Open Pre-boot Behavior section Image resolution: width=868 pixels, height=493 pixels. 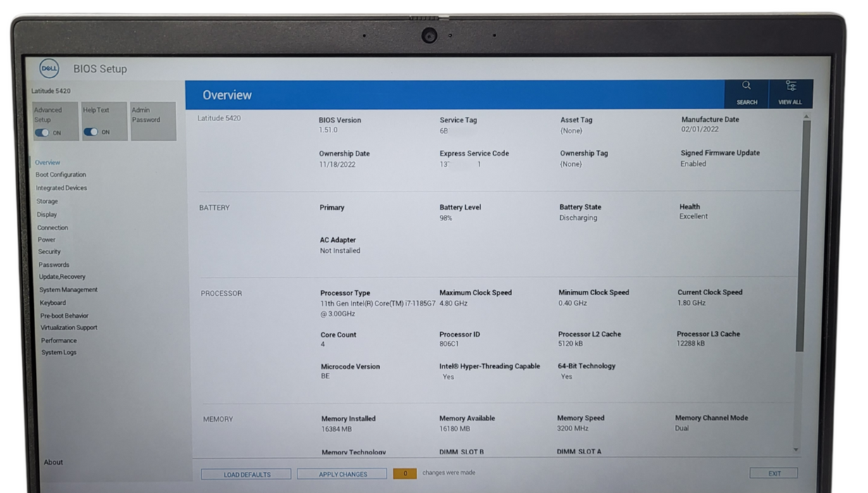pos(64,316)
